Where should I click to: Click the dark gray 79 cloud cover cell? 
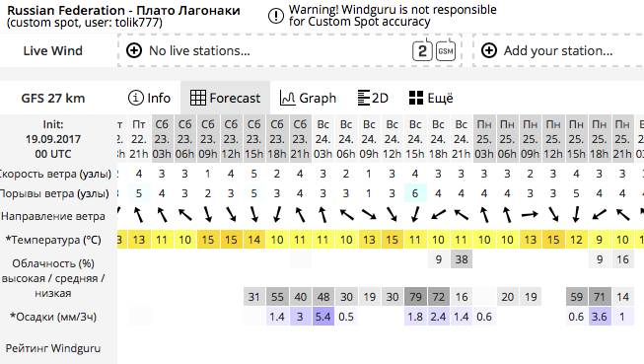pyautogui.click(x=415, y=297)
